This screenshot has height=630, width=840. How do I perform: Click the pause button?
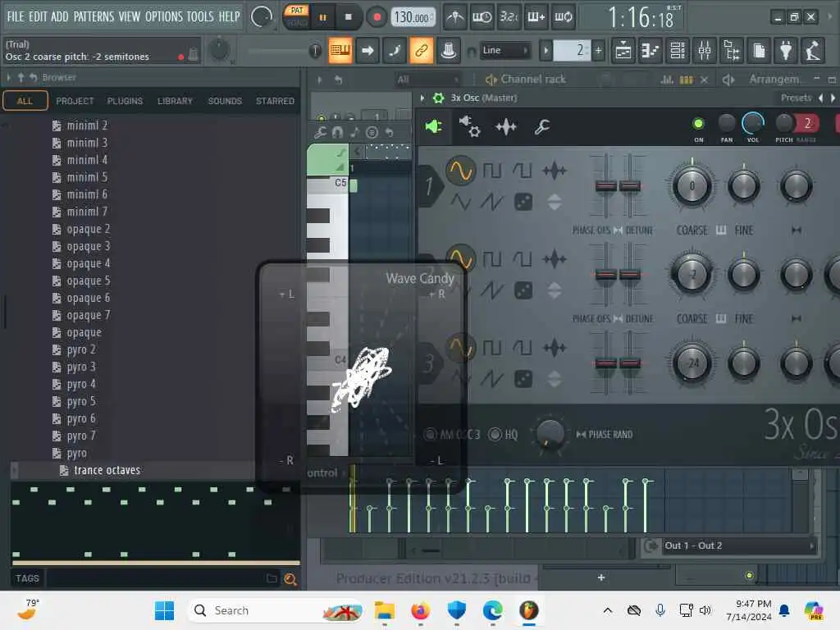(x=322, y=17)
